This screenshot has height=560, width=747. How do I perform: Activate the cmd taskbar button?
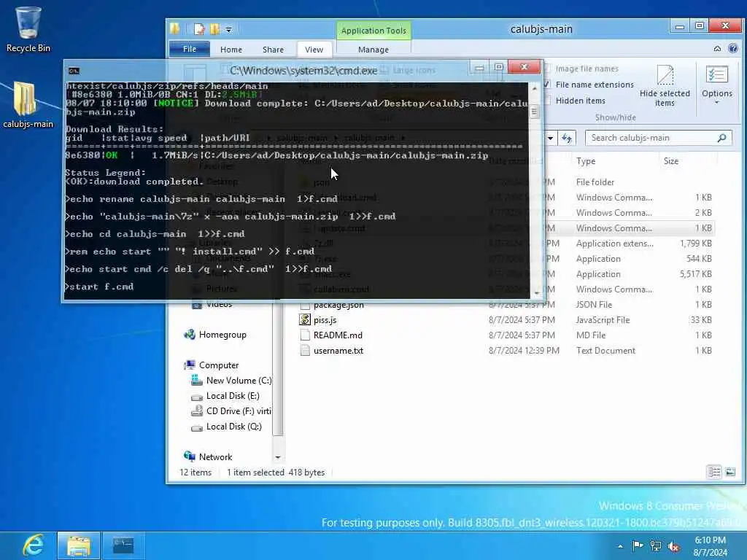pyautogui.click(x=123, y=545)
